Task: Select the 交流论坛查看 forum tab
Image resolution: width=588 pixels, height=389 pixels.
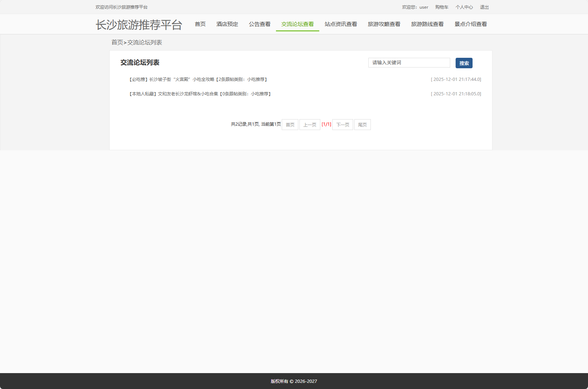Action: point(297,24)
